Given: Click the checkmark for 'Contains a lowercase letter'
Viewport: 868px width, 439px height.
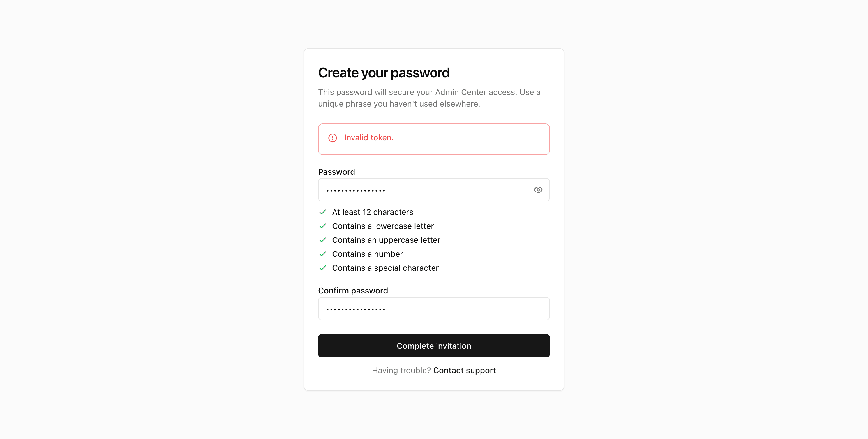Looking at the screenshot, I should [322, 226].
